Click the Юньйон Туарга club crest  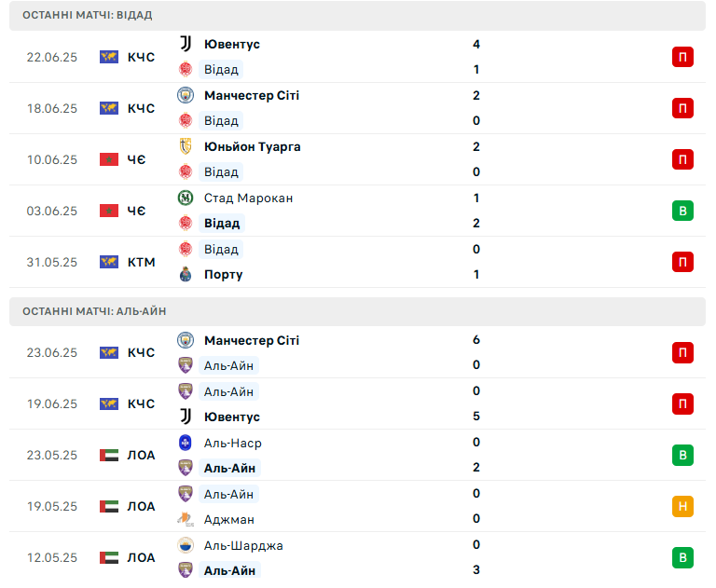coord(186,146)
